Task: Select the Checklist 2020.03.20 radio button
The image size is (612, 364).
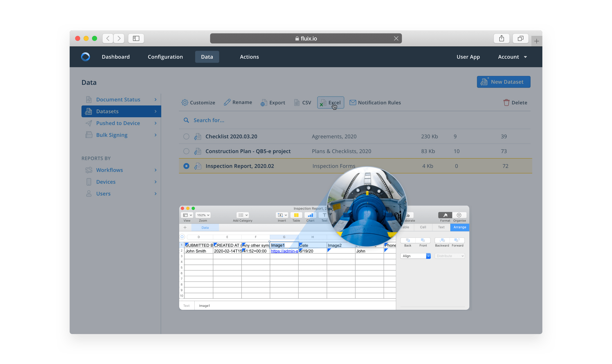Action: point(186,136)
